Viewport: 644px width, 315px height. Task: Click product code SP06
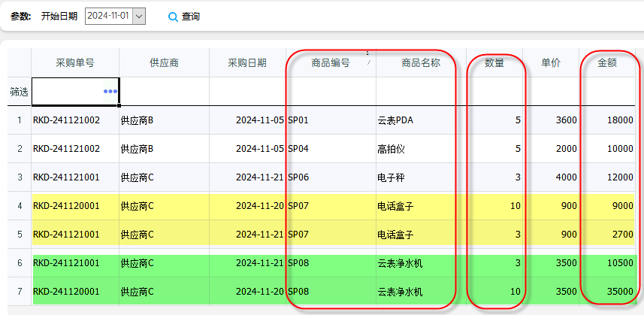click(x=298, y=177)
